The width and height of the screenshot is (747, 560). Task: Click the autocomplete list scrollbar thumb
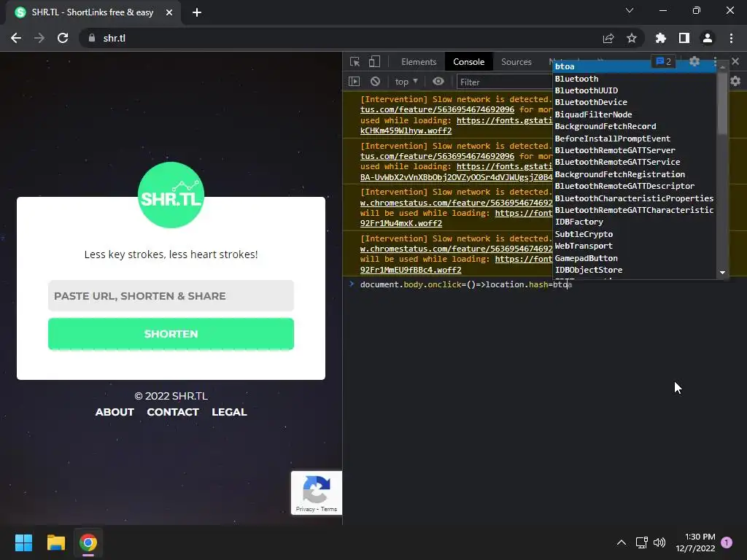722,102
